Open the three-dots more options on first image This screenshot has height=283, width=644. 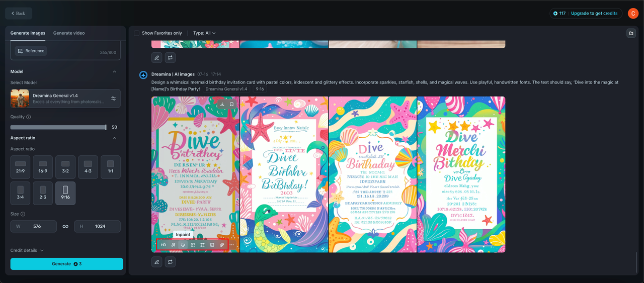[x=232, y=245]
